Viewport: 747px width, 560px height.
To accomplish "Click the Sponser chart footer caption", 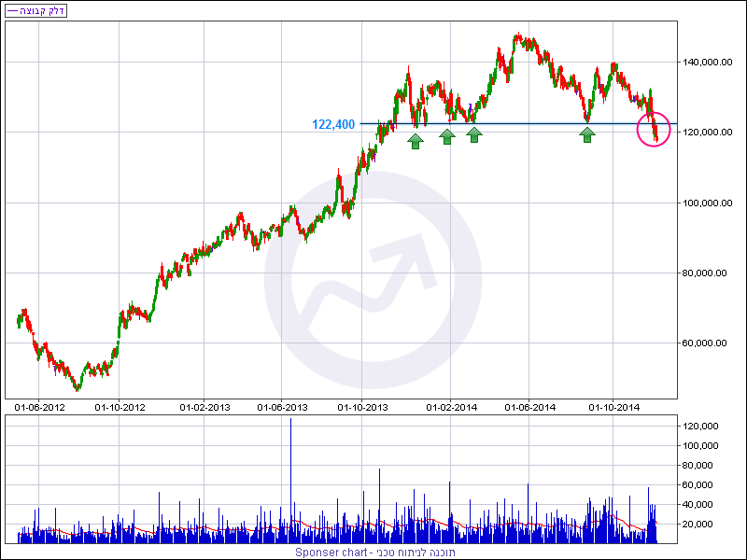I will click(375, 553).
